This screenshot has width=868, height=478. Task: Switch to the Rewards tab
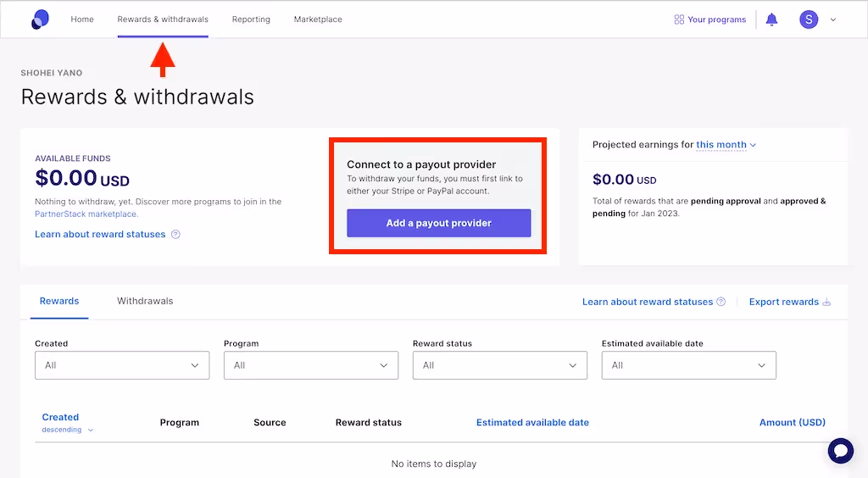point(59,301)
